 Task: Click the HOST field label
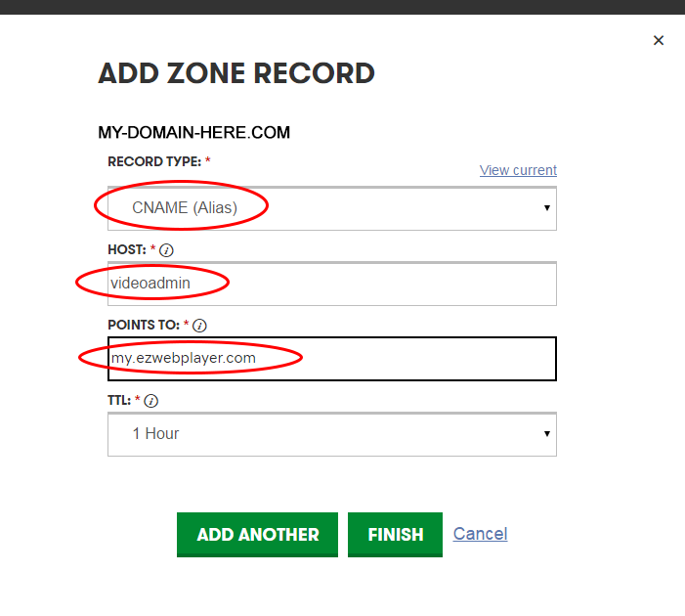point(127,249)
